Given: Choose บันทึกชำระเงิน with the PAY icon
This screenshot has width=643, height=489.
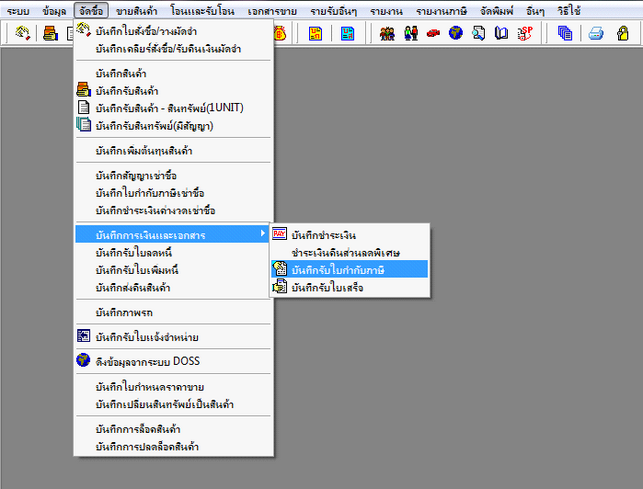Looking at the screenshot, I should [324, 234].
